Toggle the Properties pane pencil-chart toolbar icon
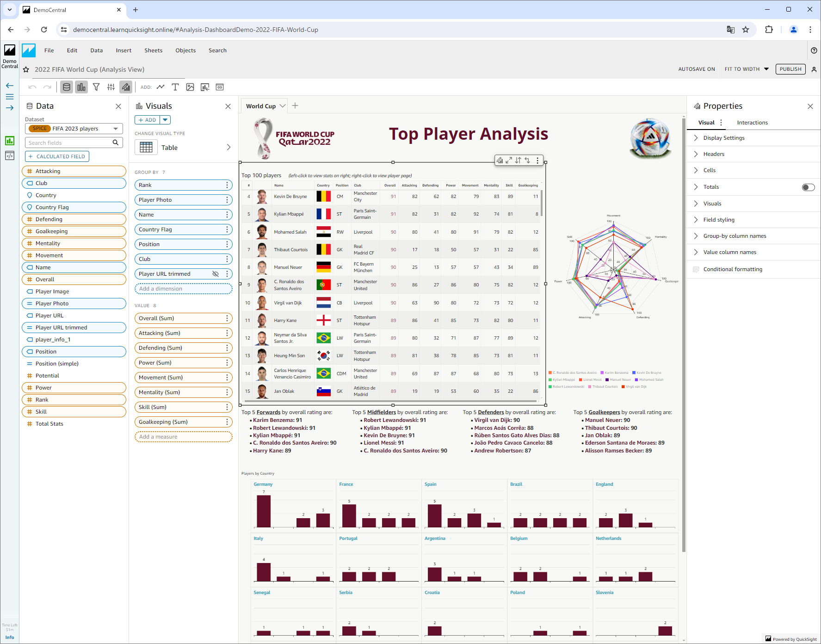The image size is (821, 644). (x=126, y=87)
